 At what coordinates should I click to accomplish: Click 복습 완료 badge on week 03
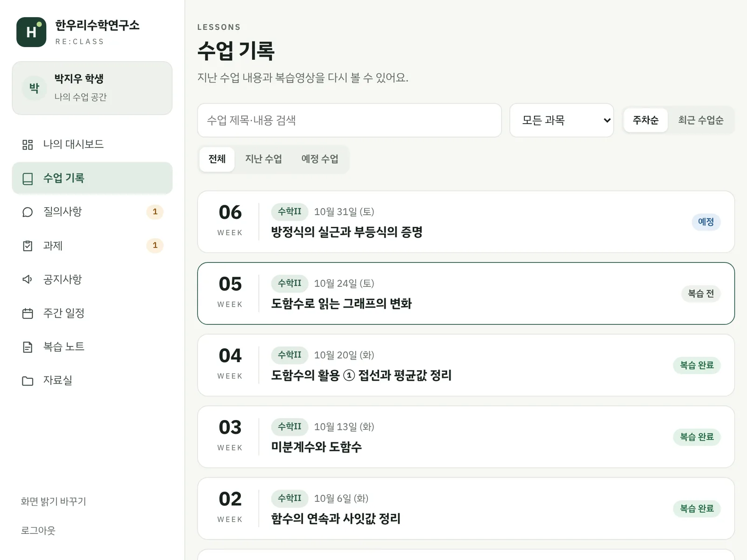click(x=697, y=437)
